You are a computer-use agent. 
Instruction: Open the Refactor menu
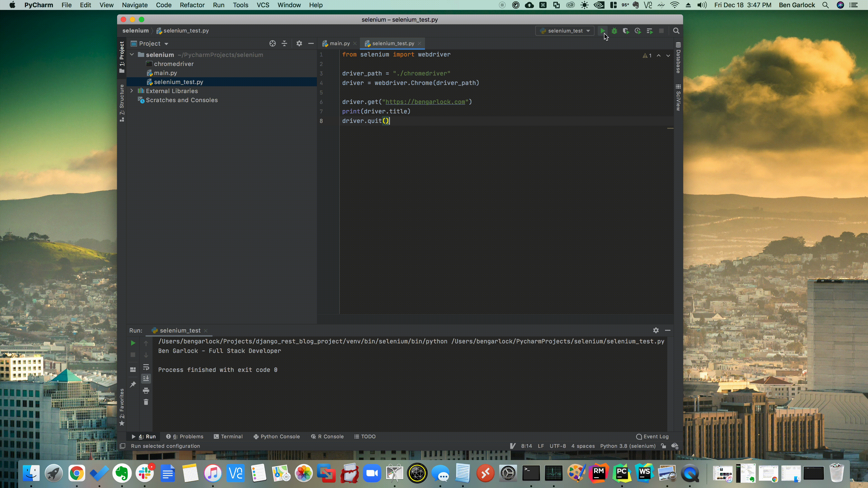[192, 5]
